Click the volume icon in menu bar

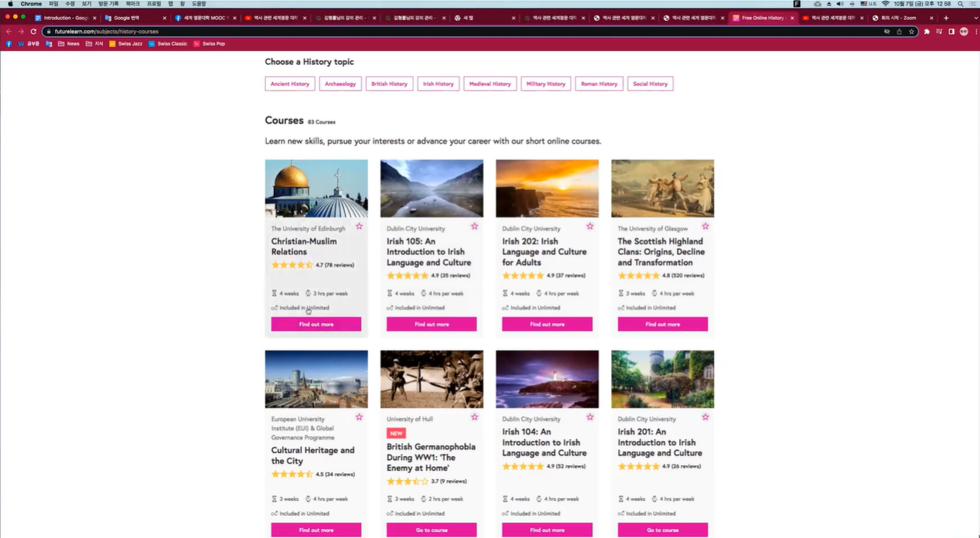[x=840, y=4]
